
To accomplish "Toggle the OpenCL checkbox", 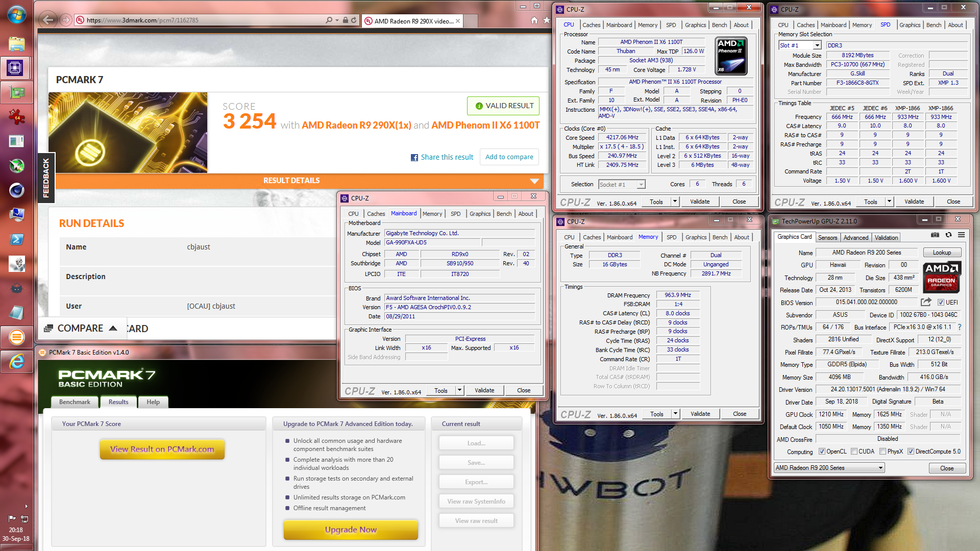I will 822,452.
